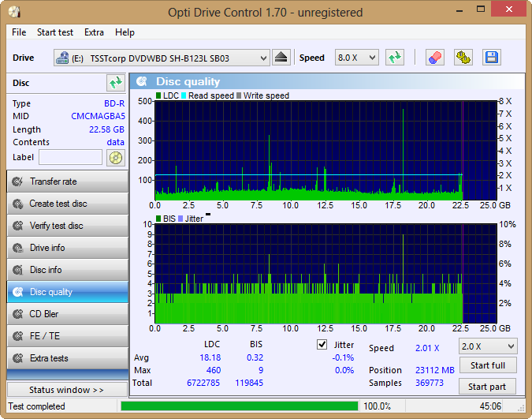Open the yellow settings gears icon
Viewport: 532px width, 419px height.
(x=463, y=58)
